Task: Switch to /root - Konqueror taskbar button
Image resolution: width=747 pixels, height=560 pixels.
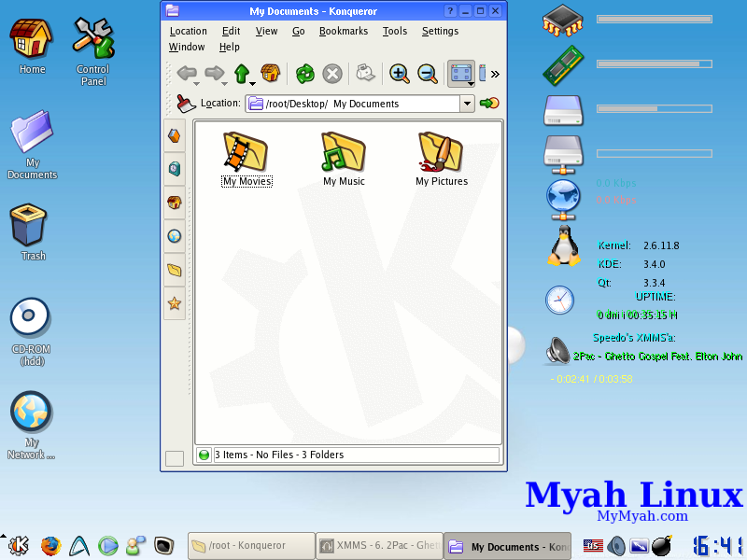Action: coord(251,546)
